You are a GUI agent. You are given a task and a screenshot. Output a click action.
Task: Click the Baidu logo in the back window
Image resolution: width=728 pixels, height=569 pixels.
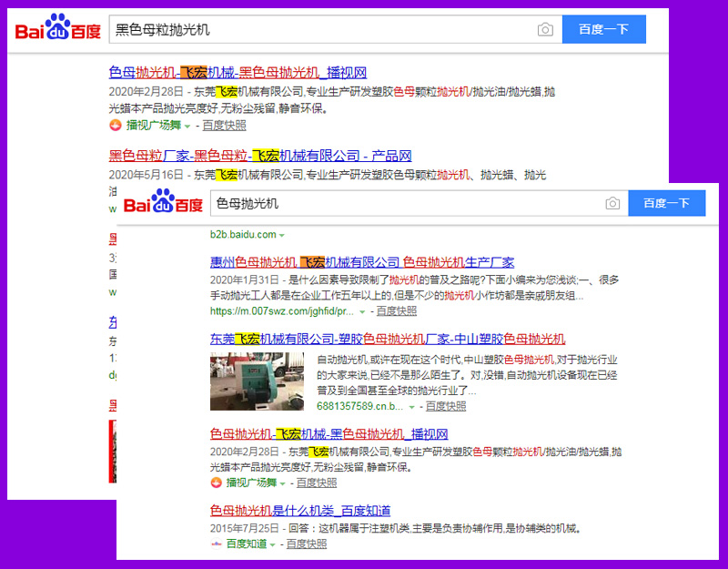58,27
